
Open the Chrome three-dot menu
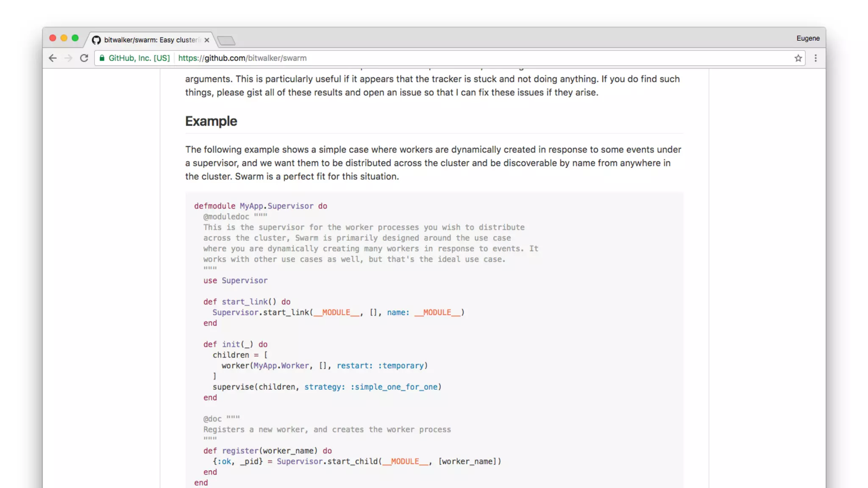pos(815,58)
